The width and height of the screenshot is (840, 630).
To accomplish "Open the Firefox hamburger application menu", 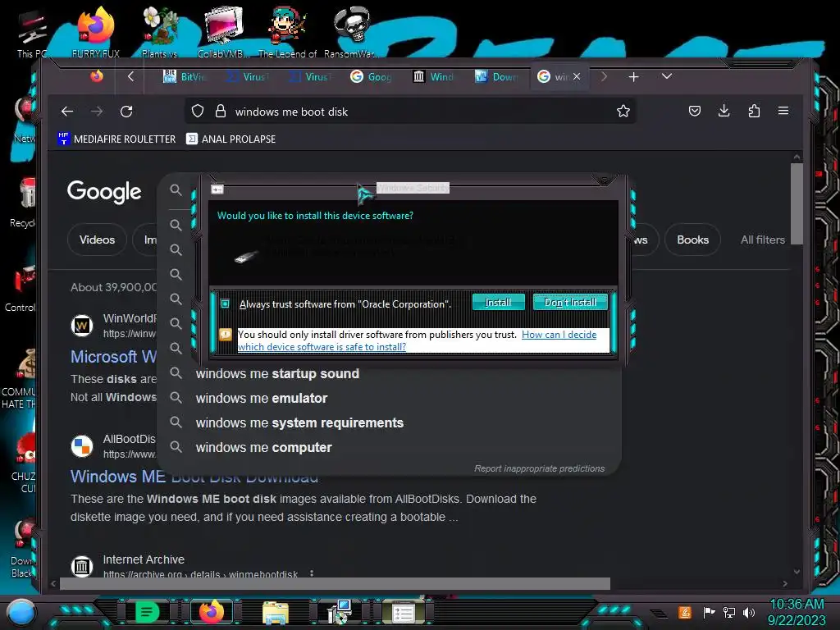I will (x=783, y=111).
